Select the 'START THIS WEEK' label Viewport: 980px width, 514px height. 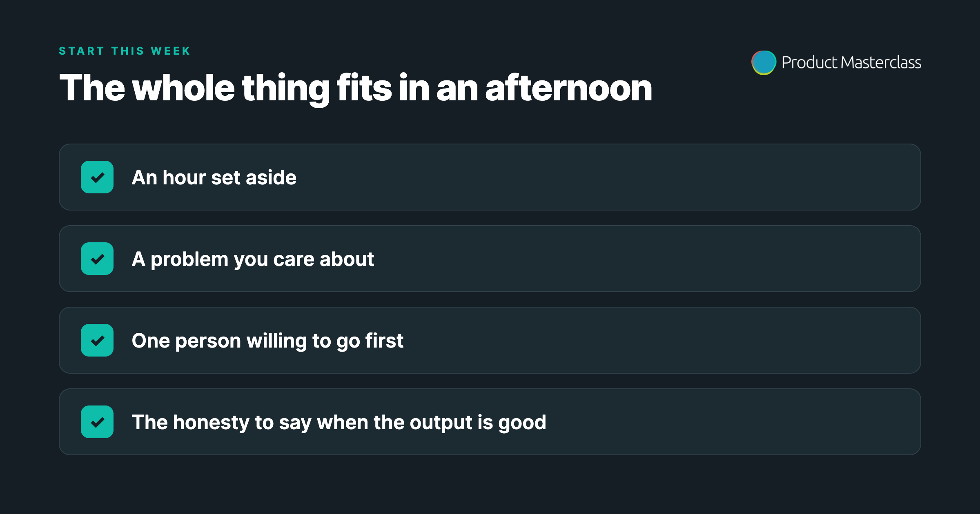click(x=125, y=51)
